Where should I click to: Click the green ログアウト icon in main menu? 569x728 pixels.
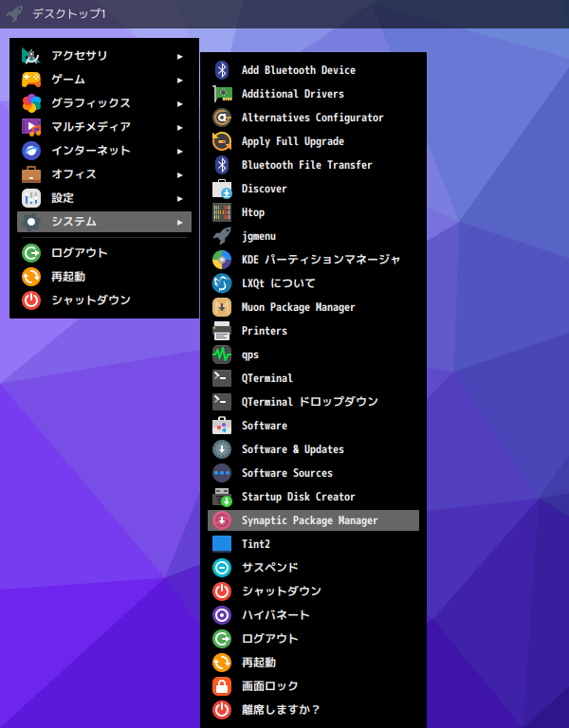(31, 253)
